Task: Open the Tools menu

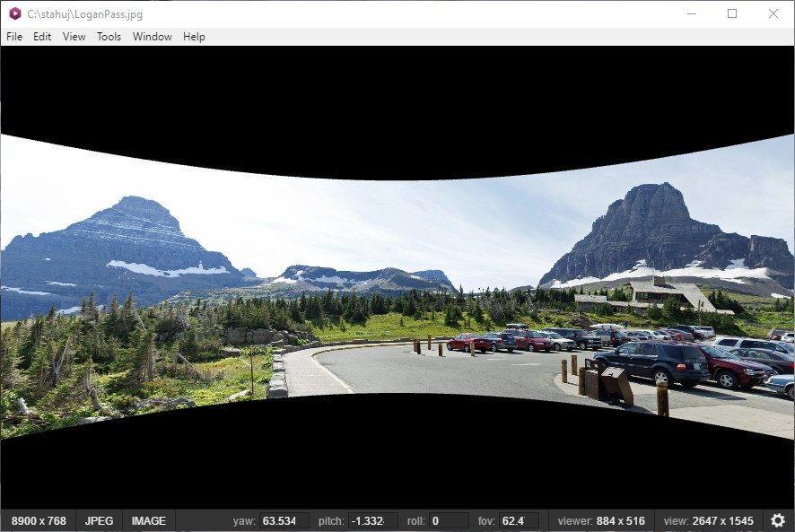Action: [109, 37]
